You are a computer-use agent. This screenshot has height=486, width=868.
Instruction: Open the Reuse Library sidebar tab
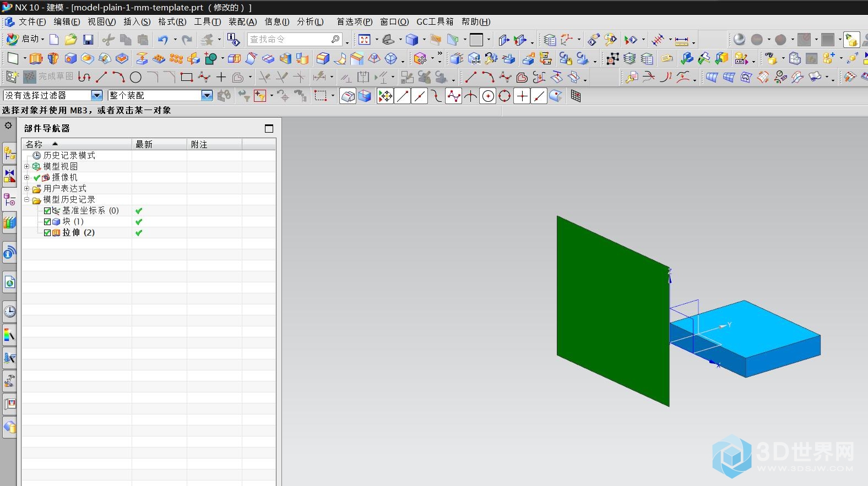[x=9, y=222]
